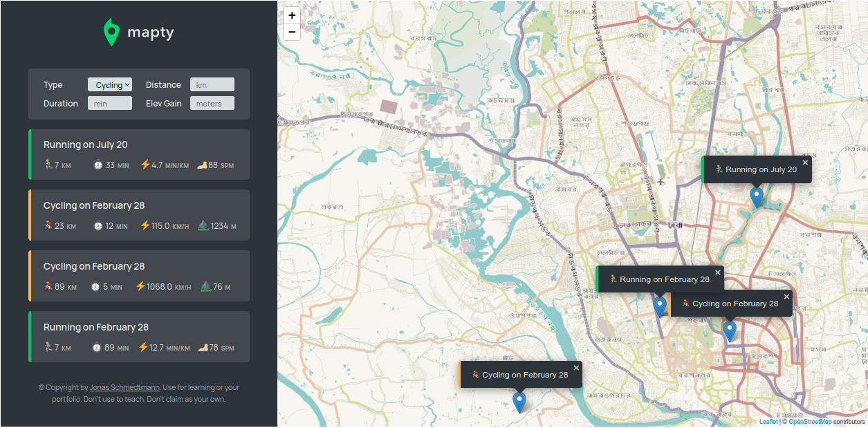Screen dimensions: 868x428
Task: Click the marker beneath the bottom Cycling on February 28 popup
Action: pos(519,401)
